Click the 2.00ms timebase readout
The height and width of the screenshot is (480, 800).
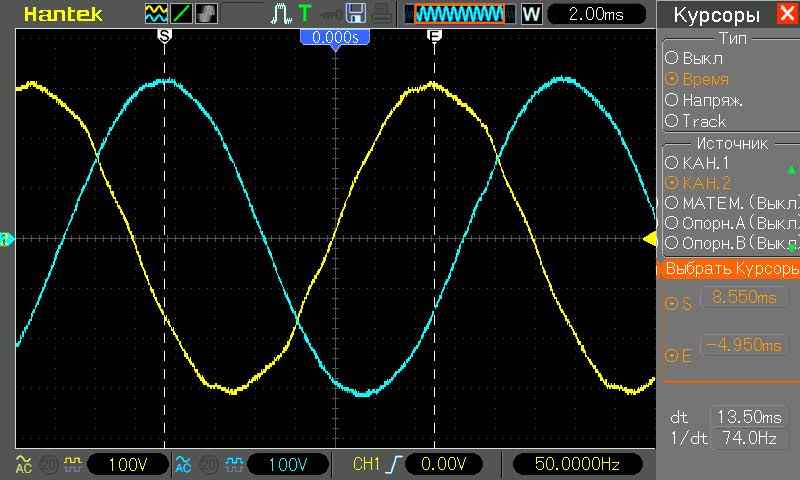(593, 14)
